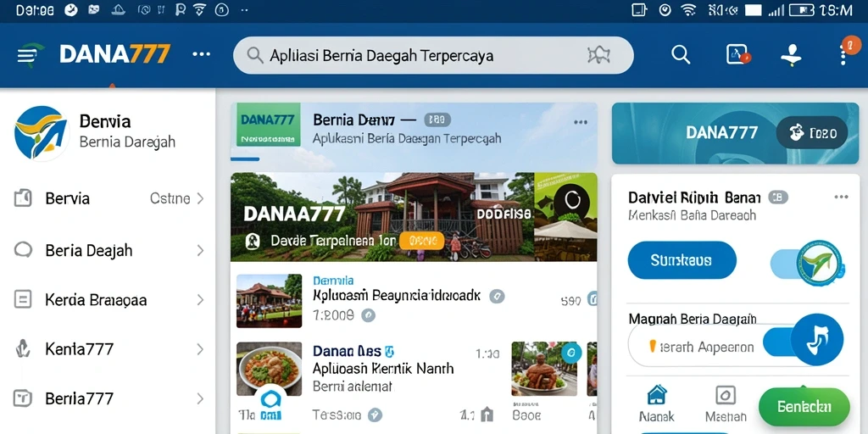Expand the Kerda Braaqaa row chevron
This screenshot has height=434, width=868.
click(200, 300)
